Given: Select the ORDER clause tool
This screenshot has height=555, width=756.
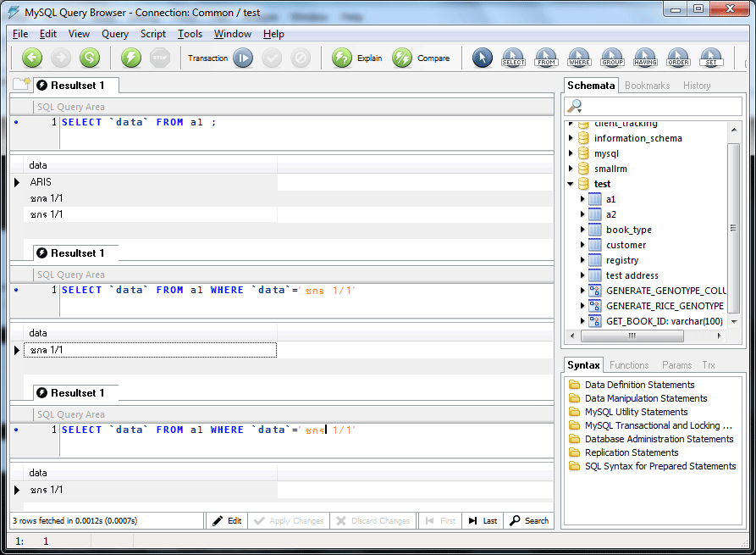Looking at the screenshot, I should click(678, 58).
